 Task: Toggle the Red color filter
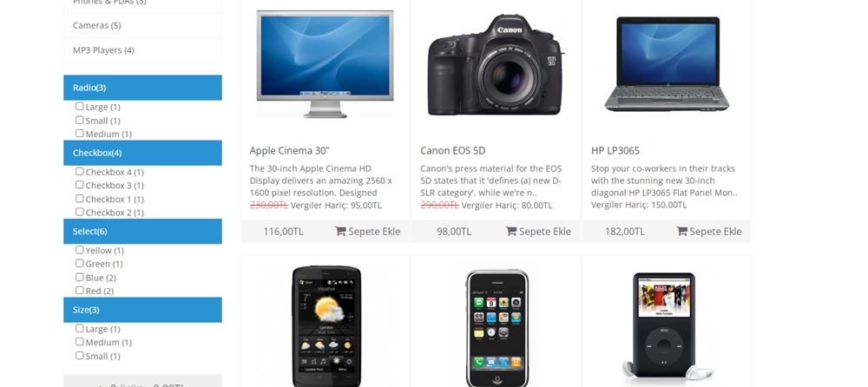[x=79, y=290]
